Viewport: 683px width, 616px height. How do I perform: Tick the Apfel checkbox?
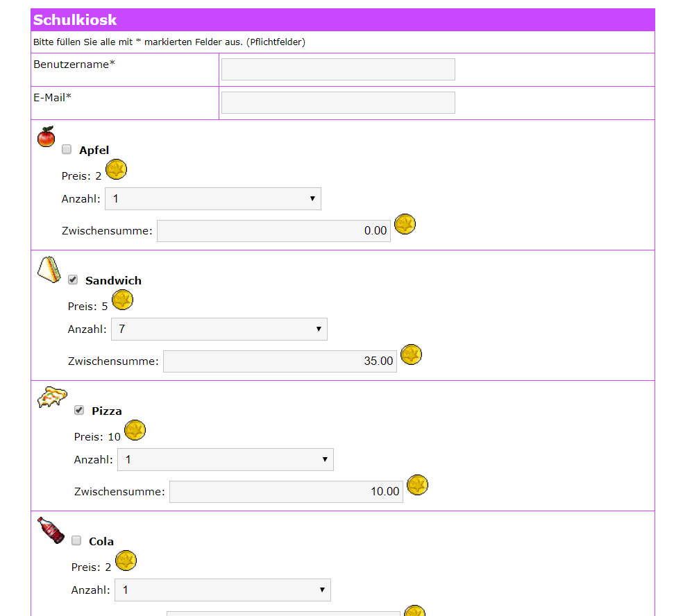point(67,149)
